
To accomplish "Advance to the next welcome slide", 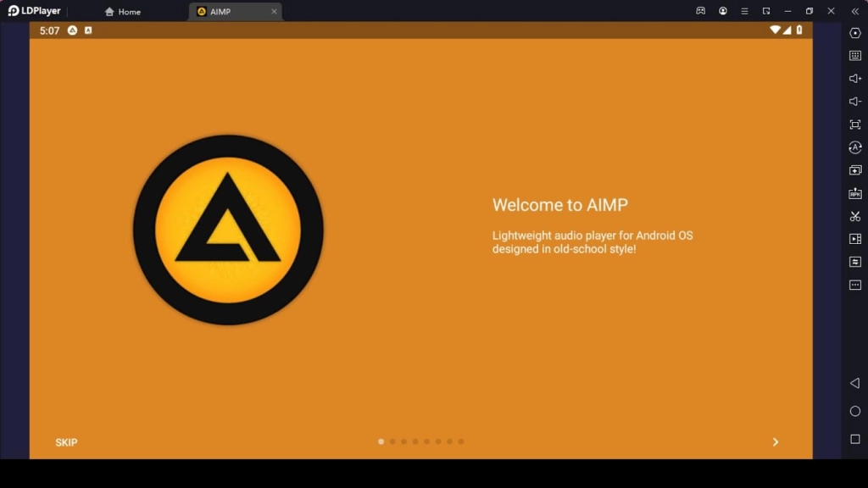I will [x=775, y=441].
